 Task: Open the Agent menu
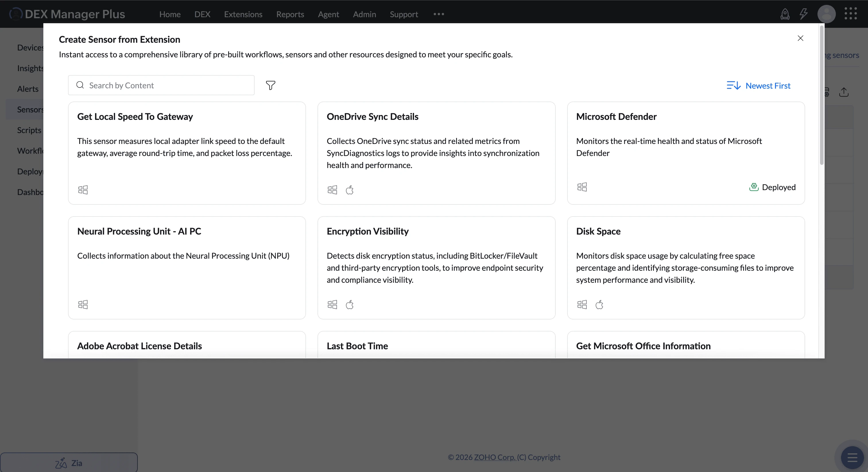[328, 14]
